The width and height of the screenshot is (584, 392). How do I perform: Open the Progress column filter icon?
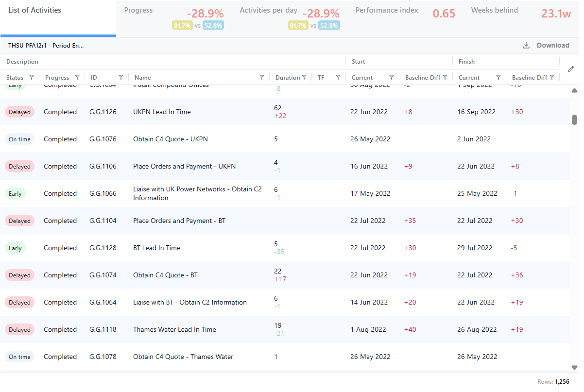pos(77,77)
